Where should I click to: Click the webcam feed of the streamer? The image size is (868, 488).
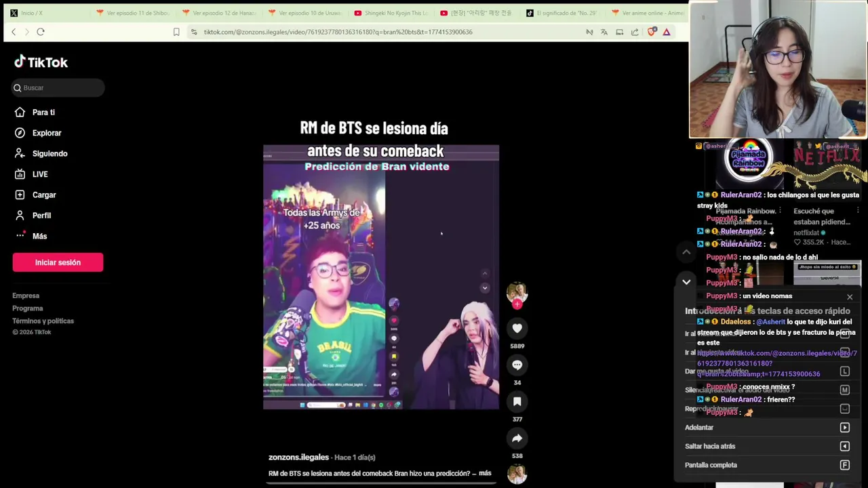coord(778,70)
